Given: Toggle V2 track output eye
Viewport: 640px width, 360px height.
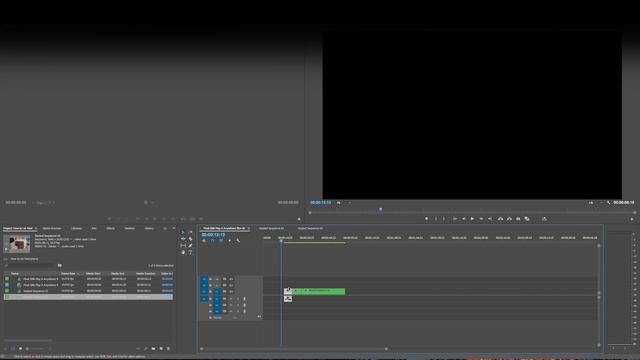Looking at the screenshot, I should pyautogui.click(x=231, y=285).
